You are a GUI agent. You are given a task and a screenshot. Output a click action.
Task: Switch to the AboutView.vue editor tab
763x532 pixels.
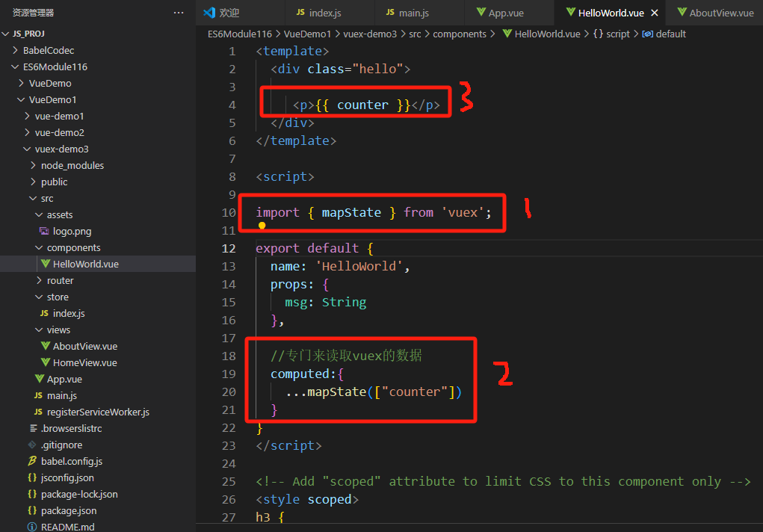[715, 13]
